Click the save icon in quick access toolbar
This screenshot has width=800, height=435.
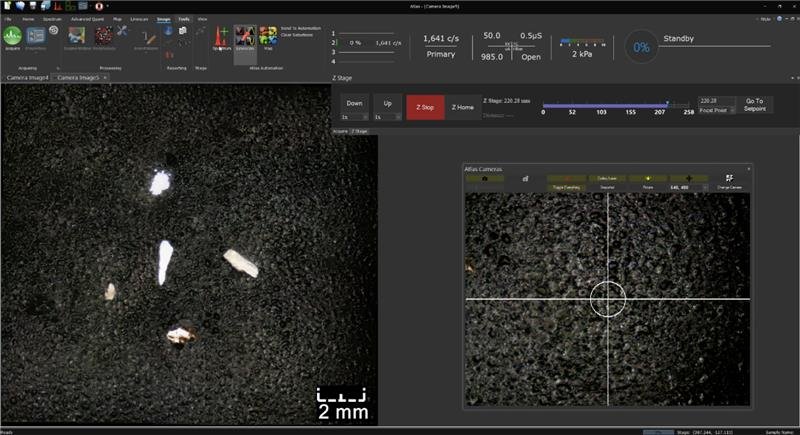[x=33, y=6]
